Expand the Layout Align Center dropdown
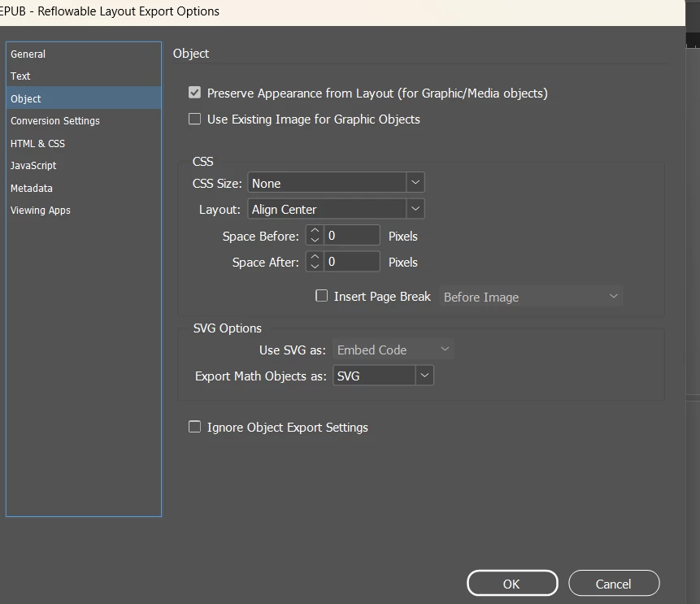Screen dimensions: 700x604 336,209
